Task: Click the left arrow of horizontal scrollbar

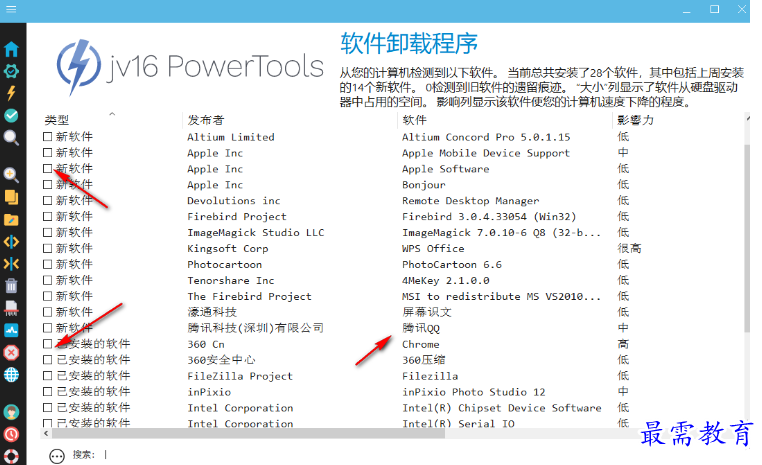Action: tap(46, 433)
